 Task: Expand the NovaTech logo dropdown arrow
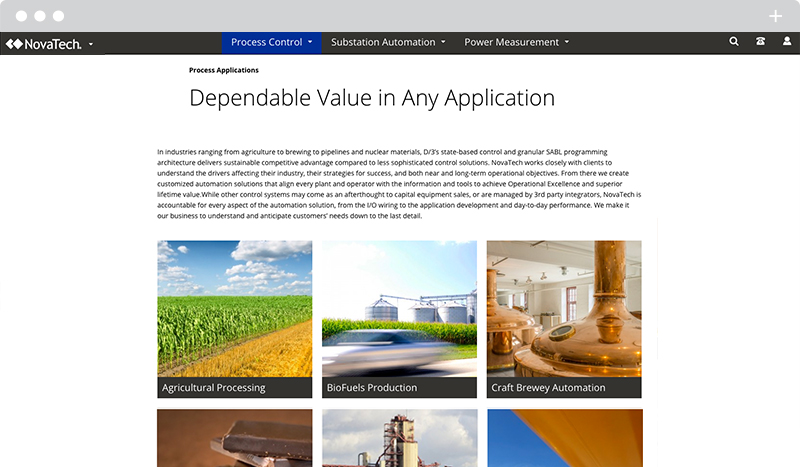[x=91, y=44]
